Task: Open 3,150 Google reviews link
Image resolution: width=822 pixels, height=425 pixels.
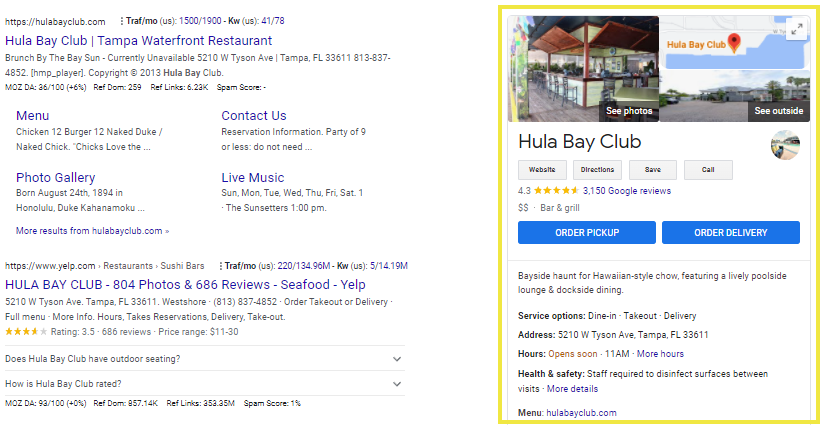Action: click(x=626, y=191)
